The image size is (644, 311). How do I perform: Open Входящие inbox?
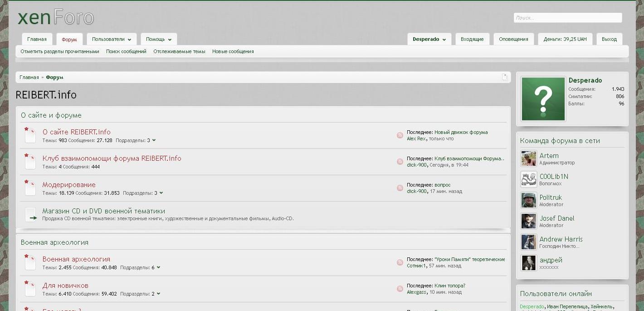pyautogui.click(x=472, y=39)
